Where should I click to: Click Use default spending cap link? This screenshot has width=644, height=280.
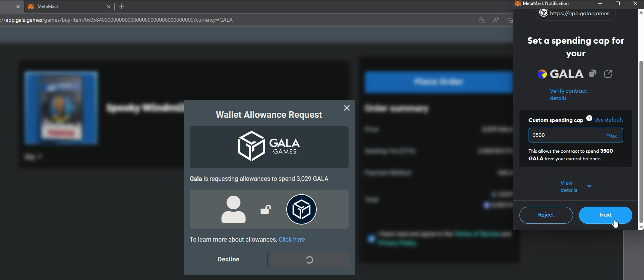tap(609, 120)
